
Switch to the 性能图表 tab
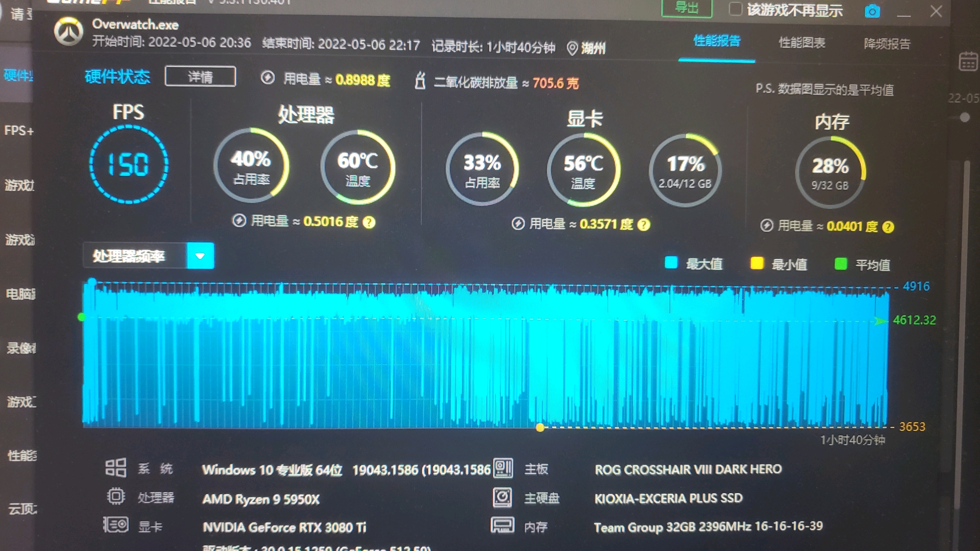point(802,43)
